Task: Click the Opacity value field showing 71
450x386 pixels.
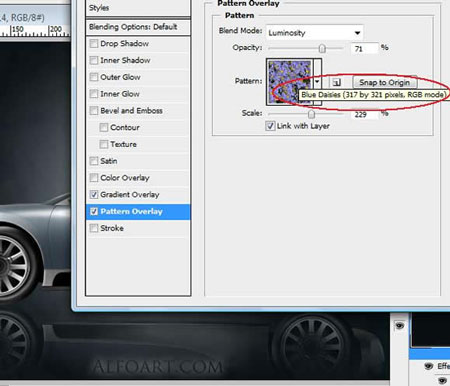Action: (x=365, y=49)
